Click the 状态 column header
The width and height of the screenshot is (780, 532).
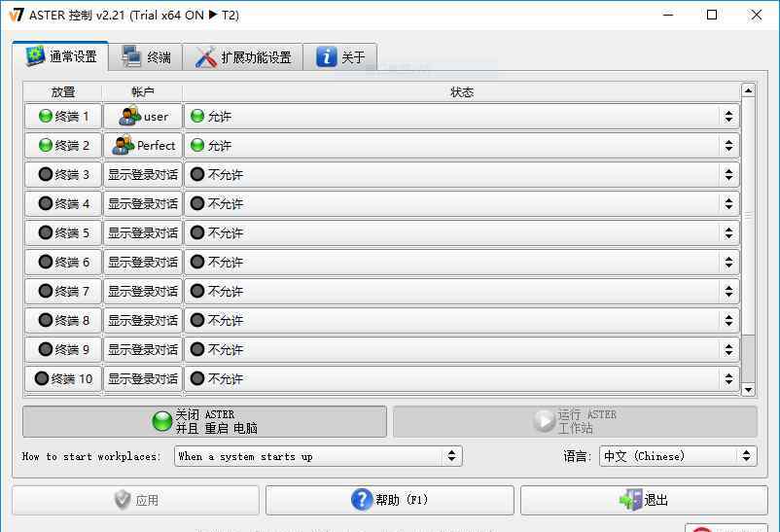[x=462, y=92]
